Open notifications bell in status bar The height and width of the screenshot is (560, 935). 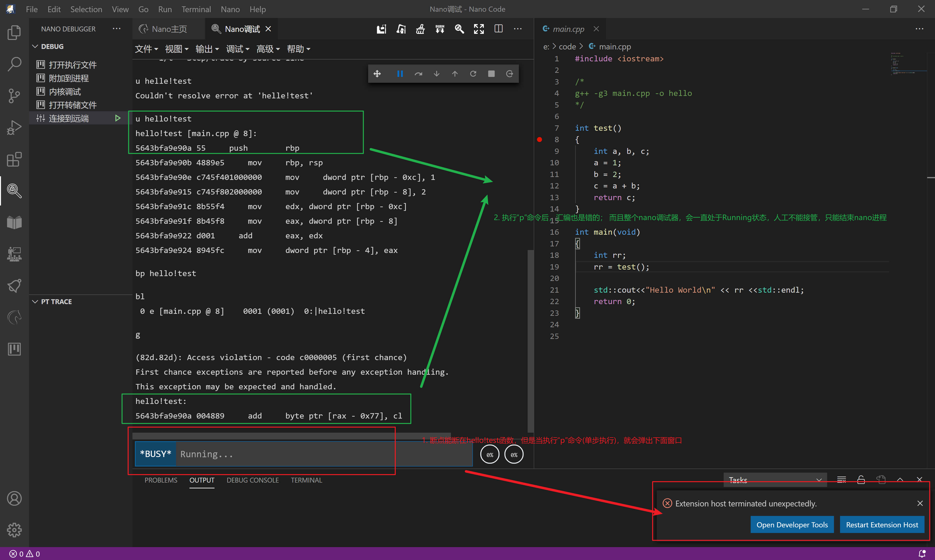click(922, 554)
